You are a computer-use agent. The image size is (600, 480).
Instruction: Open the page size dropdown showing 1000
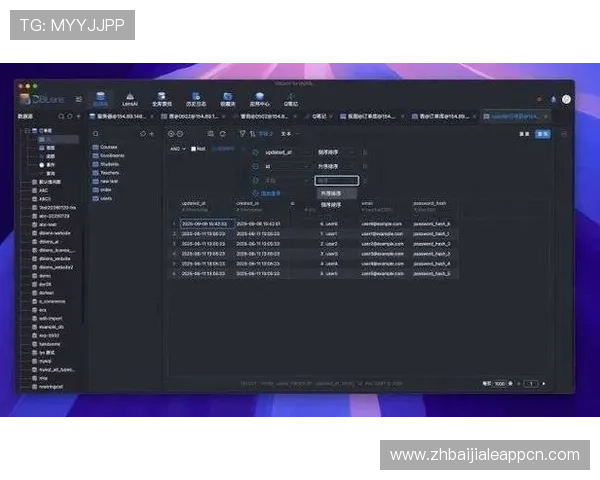pos(499,383)
